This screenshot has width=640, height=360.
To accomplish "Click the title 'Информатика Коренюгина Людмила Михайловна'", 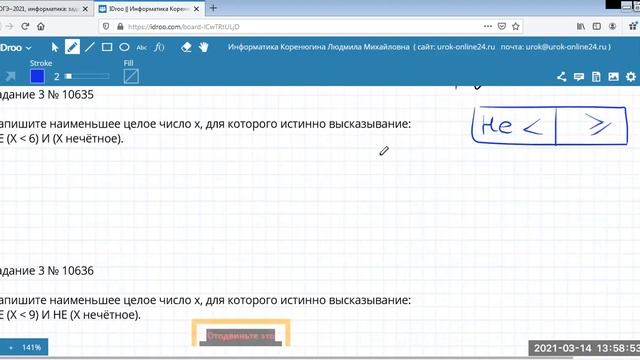I will 318,47.
